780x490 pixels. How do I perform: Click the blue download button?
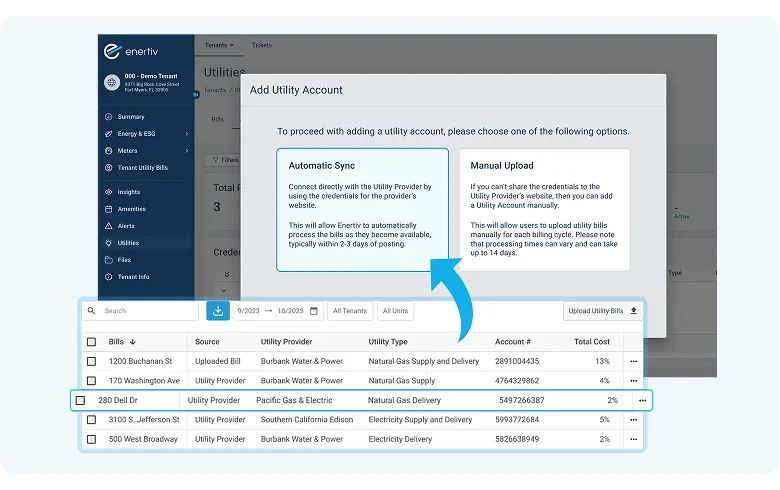point(218,310)
